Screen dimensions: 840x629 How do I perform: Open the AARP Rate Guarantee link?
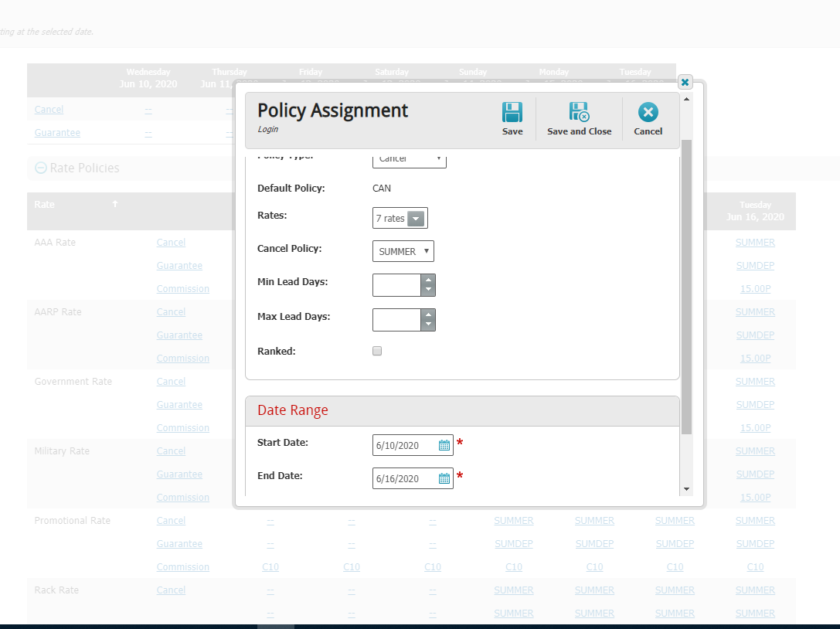click(179, 335)
